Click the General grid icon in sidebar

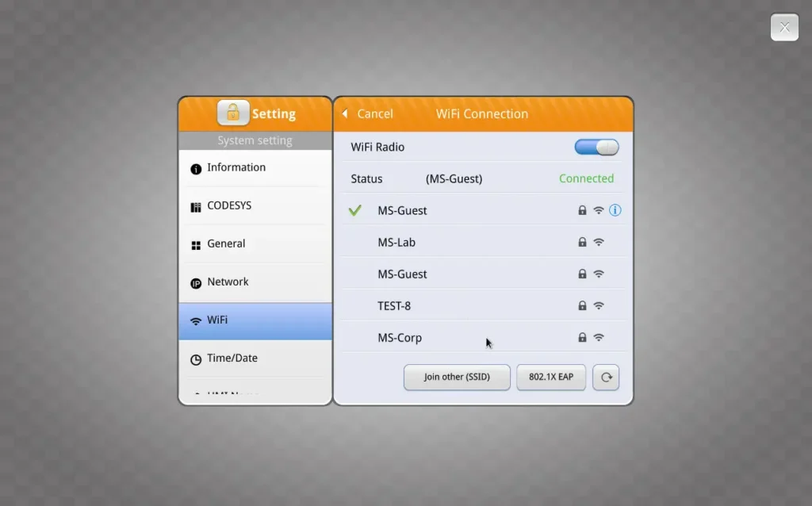pyautogui.click(x=195, y=243)
